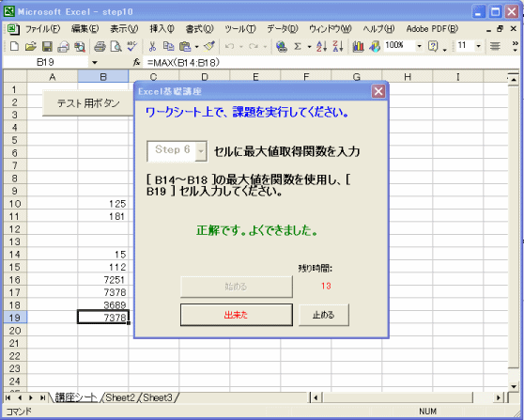Click the テスト用ボタン button on sheet

[x=88, y=103]
